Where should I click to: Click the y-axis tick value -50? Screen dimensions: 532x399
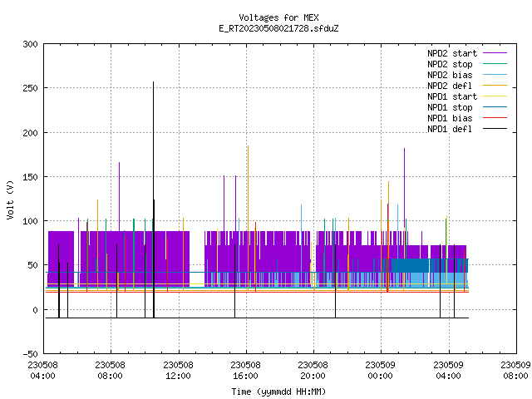point(30,354)
